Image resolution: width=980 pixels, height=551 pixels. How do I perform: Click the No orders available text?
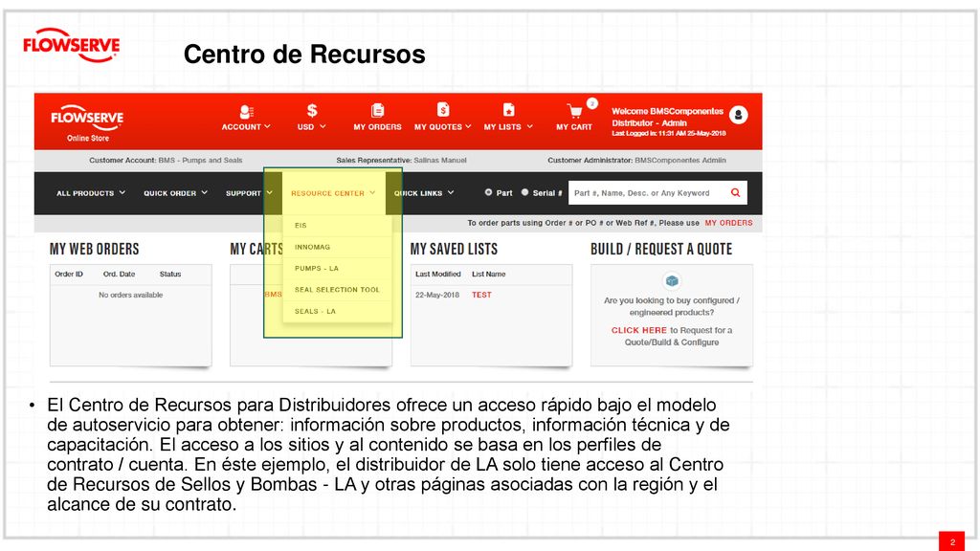130,295
